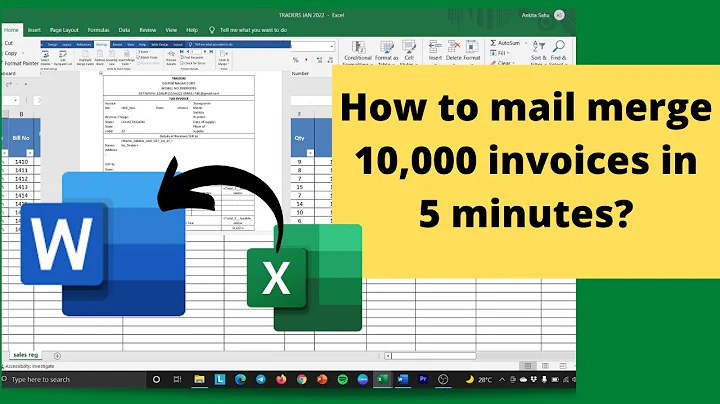Click the Type here to search box

[73, 380]
